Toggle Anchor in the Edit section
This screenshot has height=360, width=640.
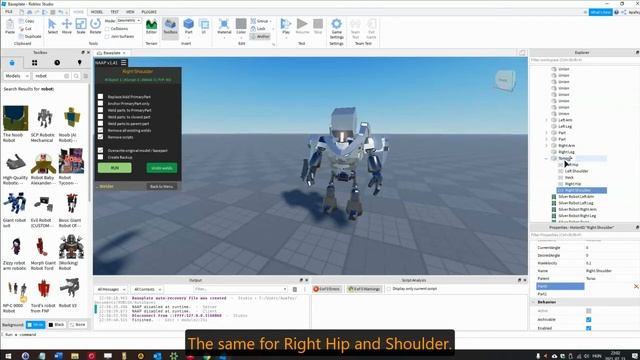tap(260, 36)
